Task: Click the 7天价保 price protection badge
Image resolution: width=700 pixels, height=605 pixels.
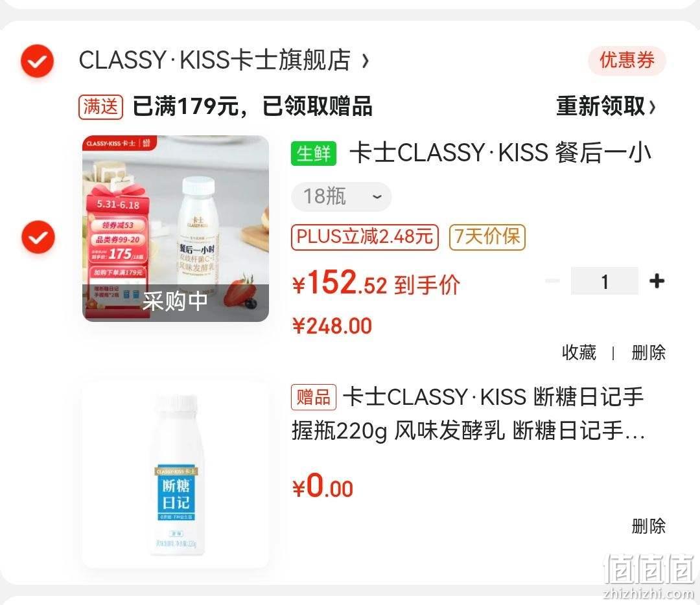Action: (487, 237)
